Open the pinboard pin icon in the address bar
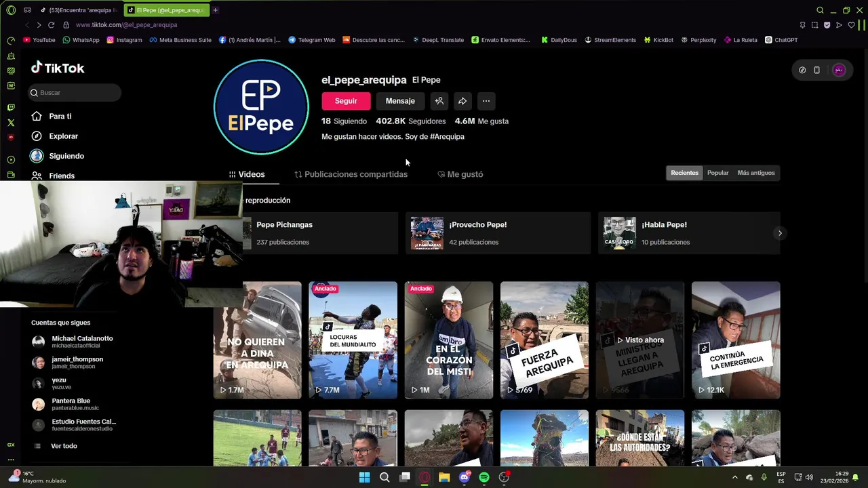This screenshot has width=868, height=488. [802, 25]
